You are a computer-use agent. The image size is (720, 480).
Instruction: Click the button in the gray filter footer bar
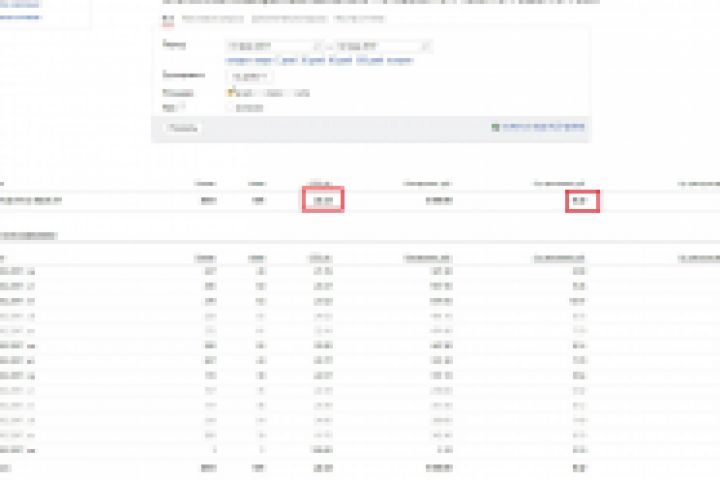pyautogui.click(x=183, y=128)
